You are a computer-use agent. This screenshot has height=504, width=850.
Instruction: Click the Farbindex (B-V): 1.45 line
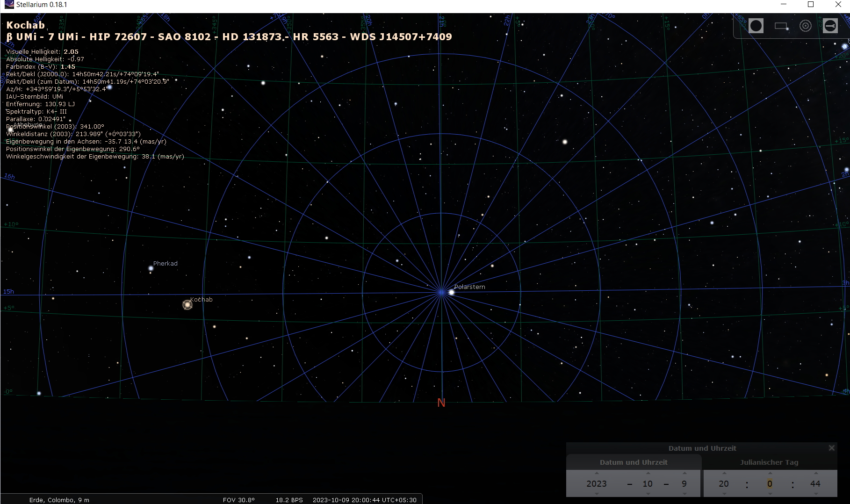[41, 66]
